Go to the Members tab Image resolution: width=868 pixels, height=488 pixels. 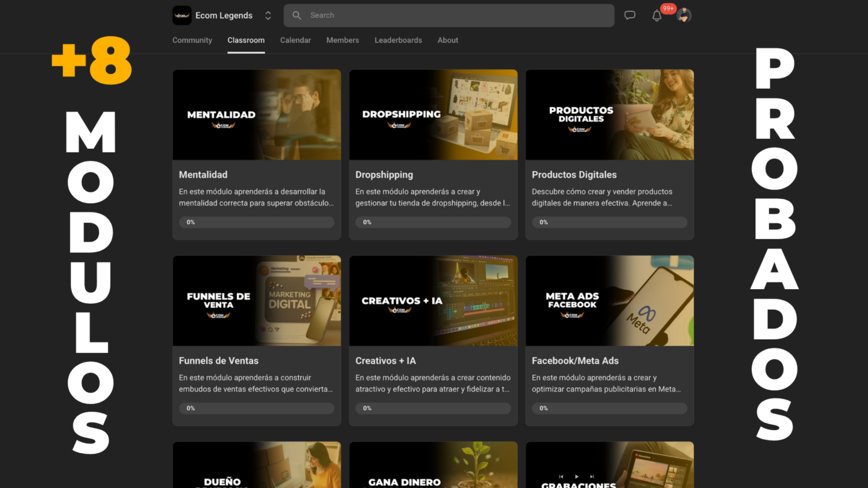[x=342, y=40]
